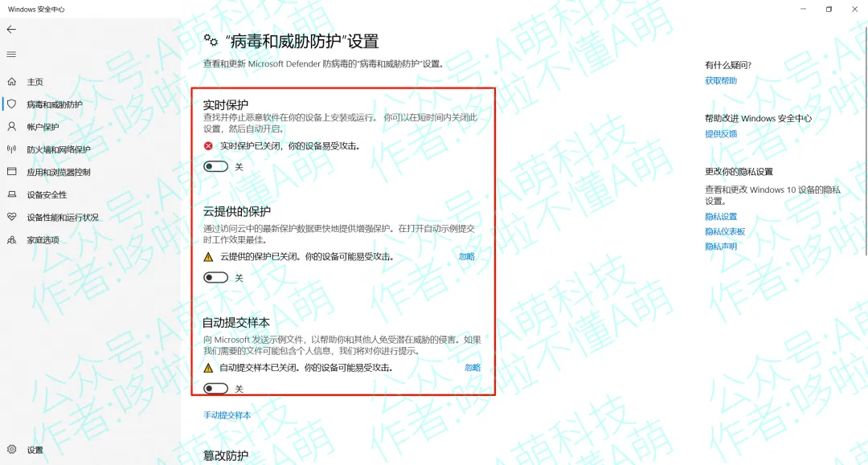The height and width of the screenshot is (465, 868).
Task: Select 家庭选项 in the sidebar
Action: [43, 240]
